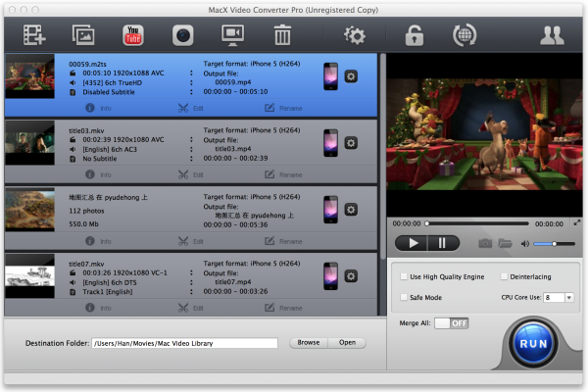
Task: Open audio track selector for 00059.m2ts
Action: click(191, 82)
